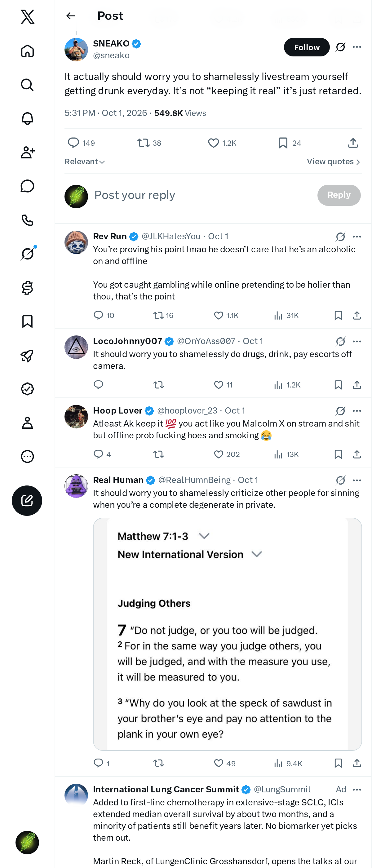Open the Bookmarks sidebar icon

pos(27,321)
